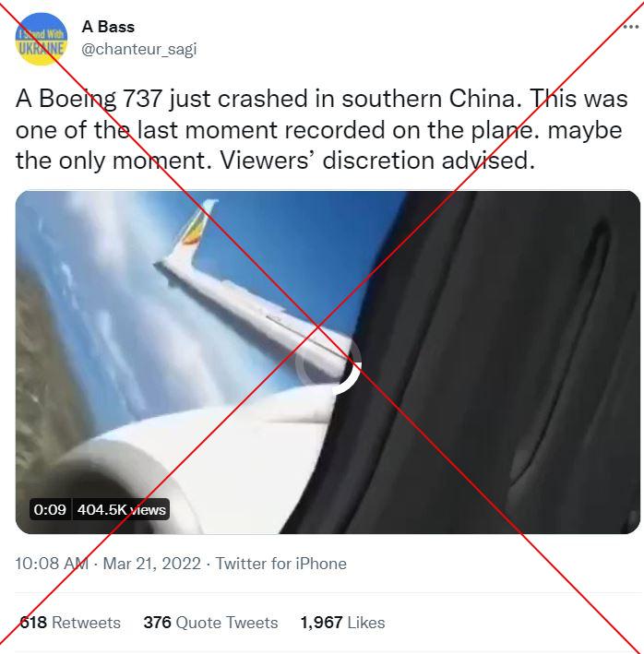View the 376 Quote Tweets list
The image size is (644, 654).
pyautogui.click(x=210, y=623)
